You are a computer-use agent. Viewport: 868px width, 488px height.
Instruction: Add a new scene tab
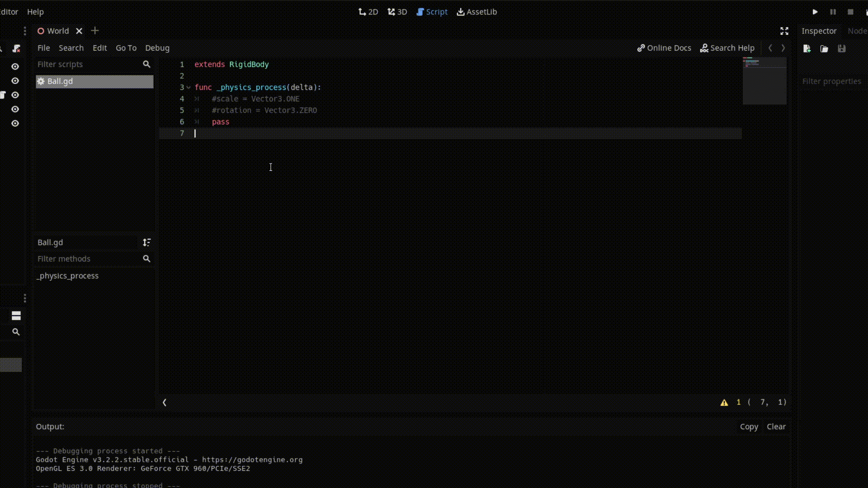(x=95, y=31)
